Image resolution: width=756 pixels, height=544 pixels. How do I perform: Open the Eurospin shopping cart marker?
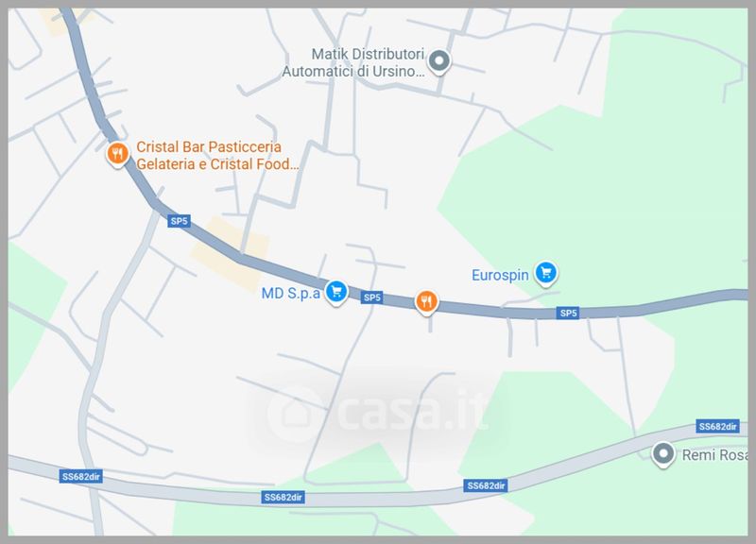pos(545,273)
